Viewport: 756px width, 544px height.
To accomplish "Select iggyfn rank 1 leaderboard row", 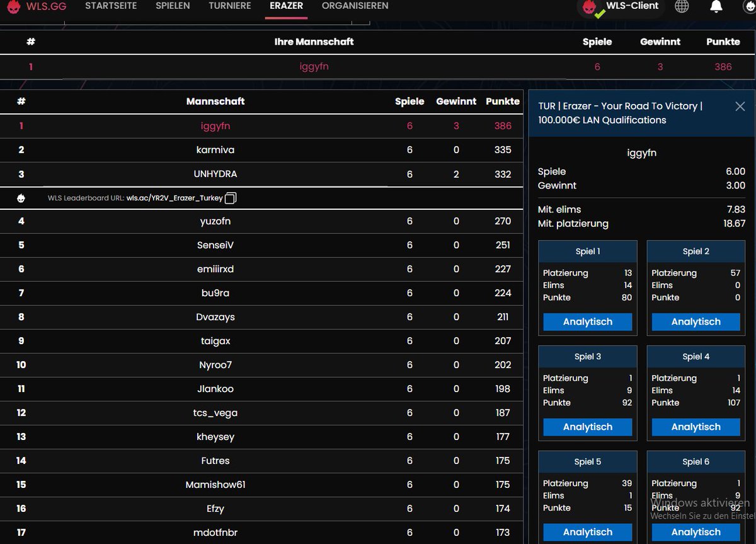I will tap(261, 126).
